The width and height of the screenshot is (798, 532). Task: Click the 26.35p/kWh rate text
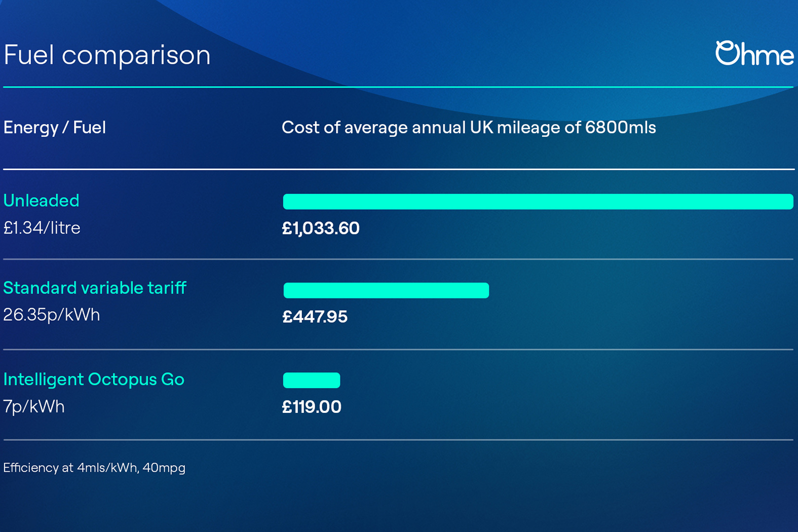click(x=52, y=315)
